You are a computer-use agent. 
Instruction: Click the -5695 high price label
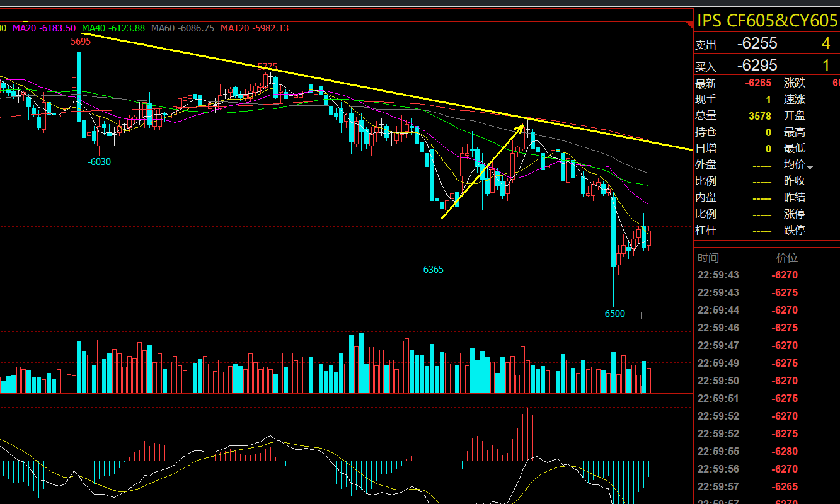(80, 42)
